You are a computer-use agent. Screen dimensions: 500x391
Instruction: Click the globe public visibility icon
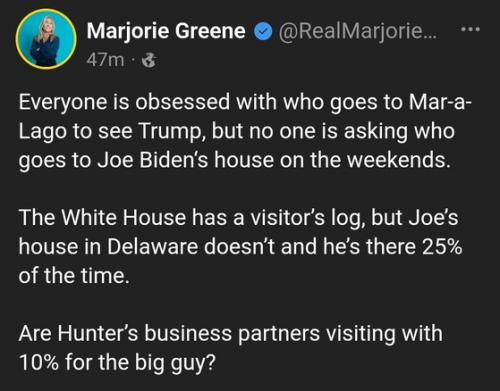coord(149,61)
